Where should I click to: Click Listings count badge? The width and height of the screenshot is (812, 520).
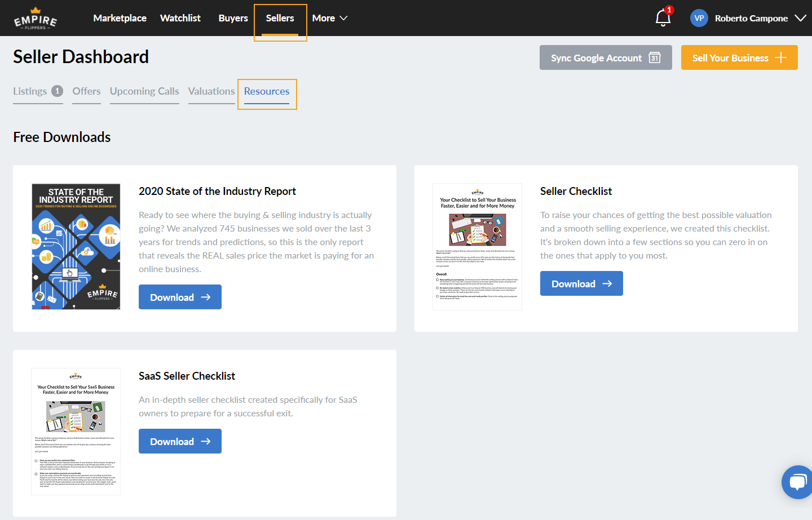click(x=57, y=91)
